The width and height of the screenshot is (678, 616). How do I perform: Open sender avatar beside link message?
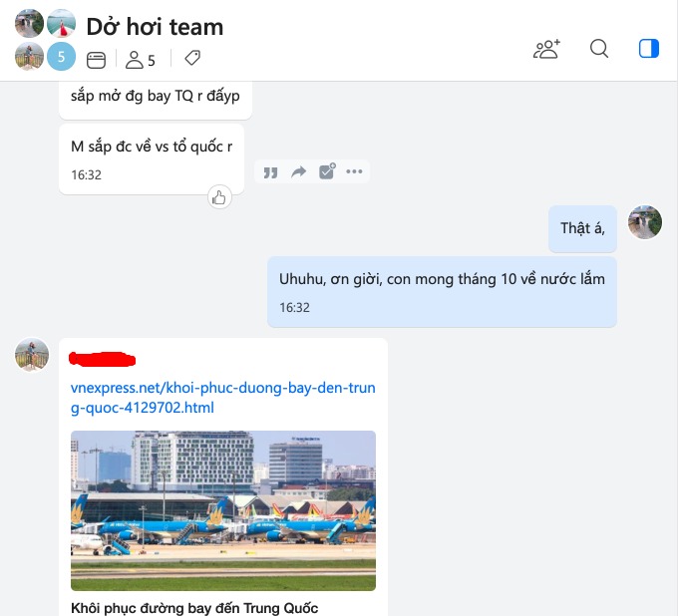[x=32, y=355]
